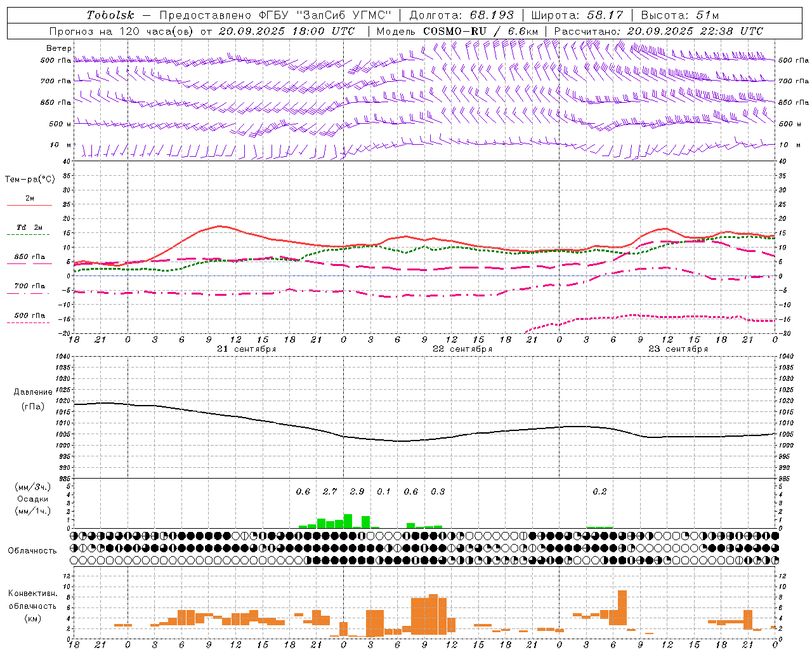This screenshot has width=812, height=650.
Task: Click the '(мм/1ч.)' hourly precipitation unit label
Action: tap(32, 511)
